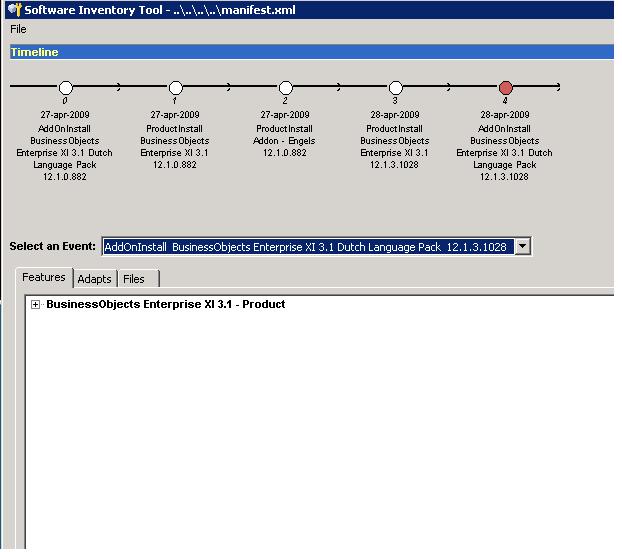Viewport: 622px width, 552px height.
Task: Click the 12.1.0.882 version under event 0
Action: [65, 177]
